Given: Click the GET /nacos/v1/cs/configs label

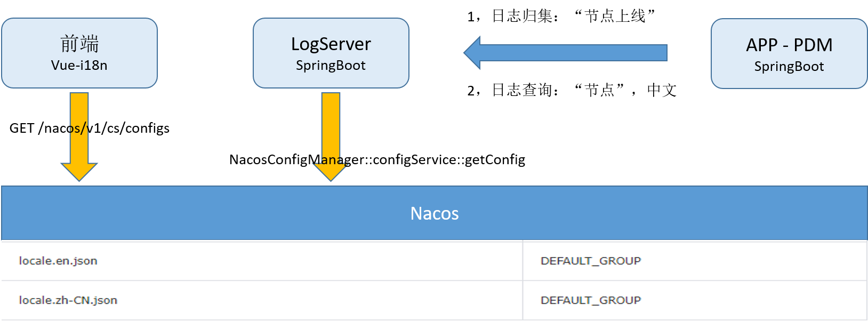Looking at the screenshot, I should coord(90,128).
